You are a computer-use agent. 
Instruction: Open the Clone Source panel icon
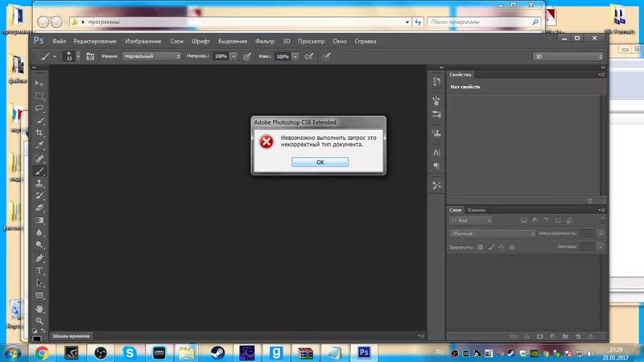tap(436, 133)
